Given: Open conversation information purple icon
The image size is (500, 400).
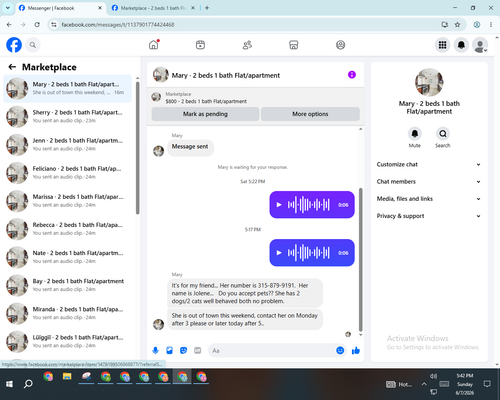Looking at the screenshot, I should pyautogui.click(x=352, y=75).
